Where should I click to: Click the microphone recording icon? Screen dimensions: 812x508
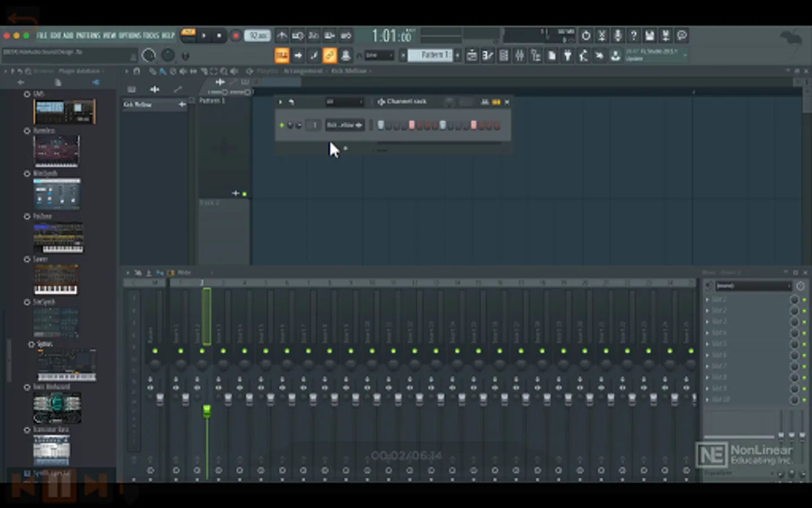[x=618, y=36]
